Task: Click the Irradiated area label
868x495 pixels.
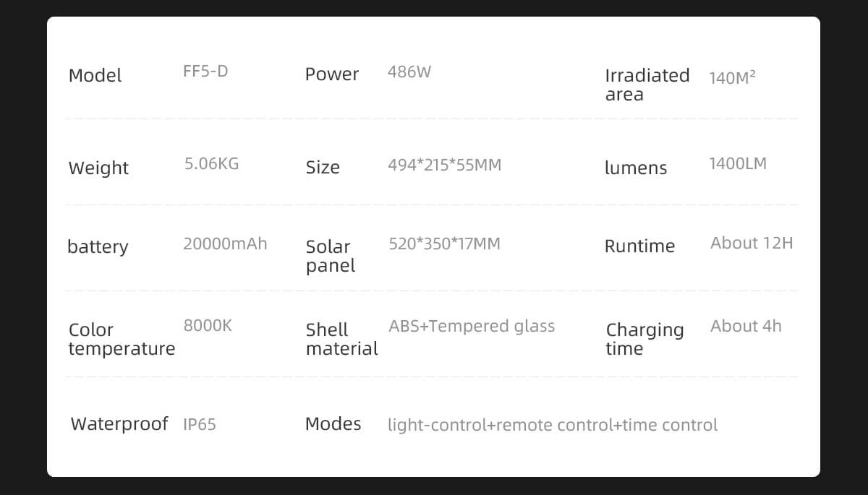Action: (x=647, y=85)
